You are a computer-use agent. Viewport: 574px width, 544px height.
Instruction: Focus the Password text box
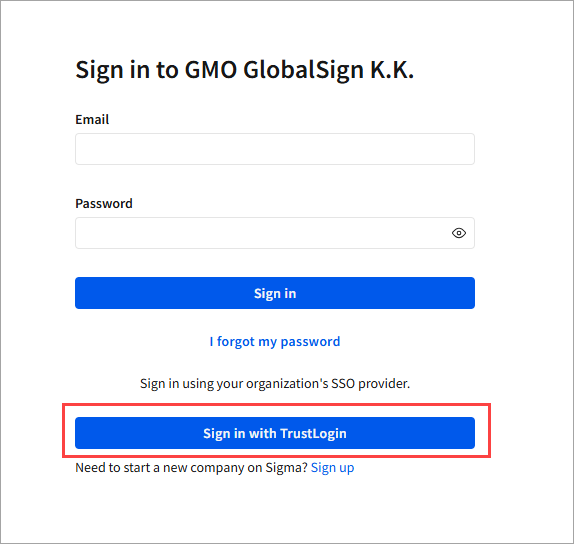coord(275,233)
